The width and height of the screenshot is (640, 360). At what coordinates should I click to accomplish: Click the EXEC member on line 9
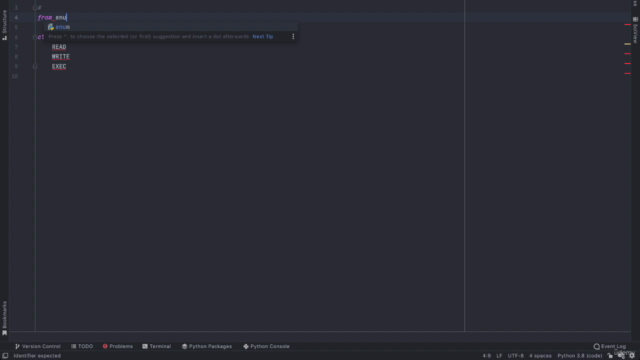pyautogui.click(x=59, y=67)
